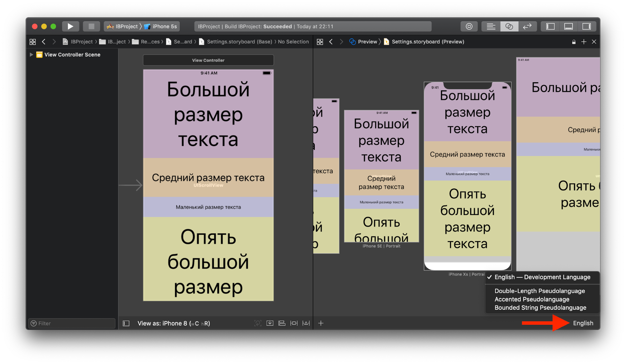Open the English language popup

point(583,323)
